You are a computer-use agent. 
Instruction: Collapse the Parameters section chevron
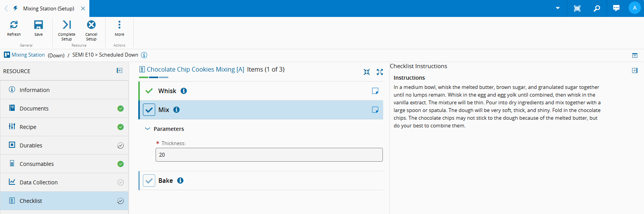pyautogui.click(x=147, y=129)
